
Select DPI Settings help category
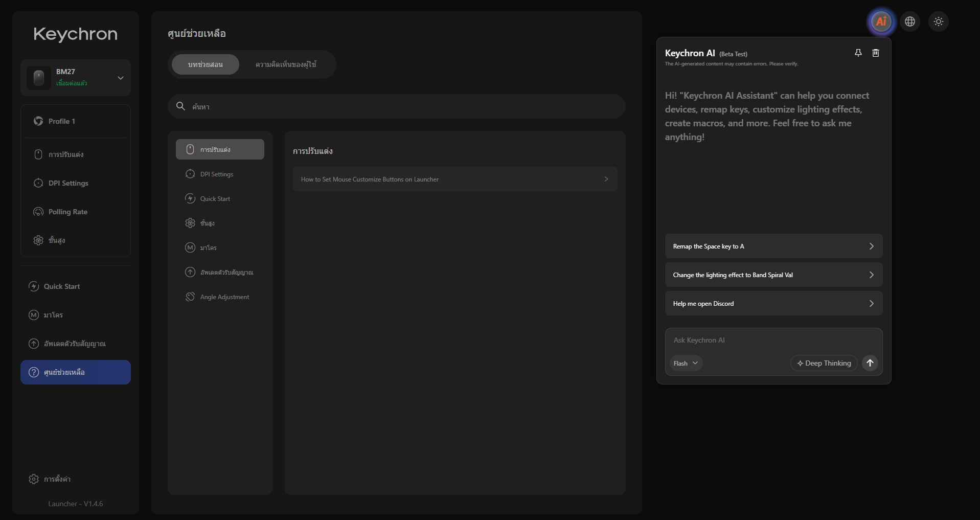pyautogui.click(x=220, y=174)
